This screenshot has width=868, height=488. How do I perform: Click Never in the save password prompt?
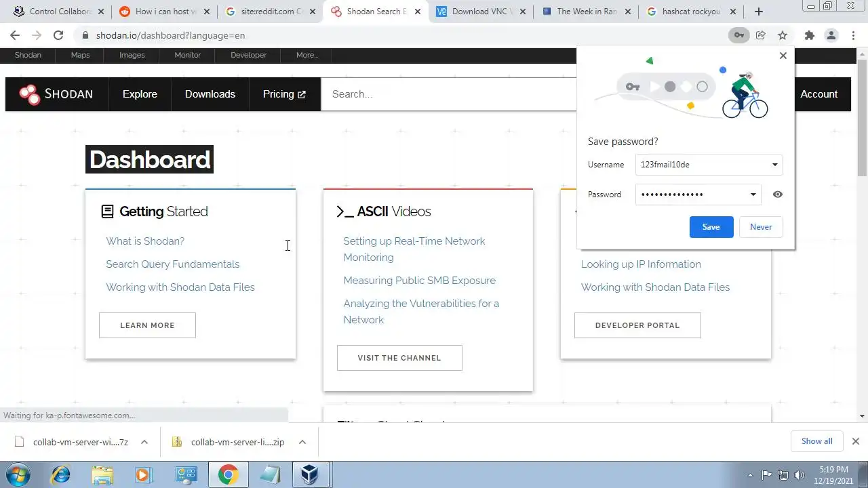(761, 227)
